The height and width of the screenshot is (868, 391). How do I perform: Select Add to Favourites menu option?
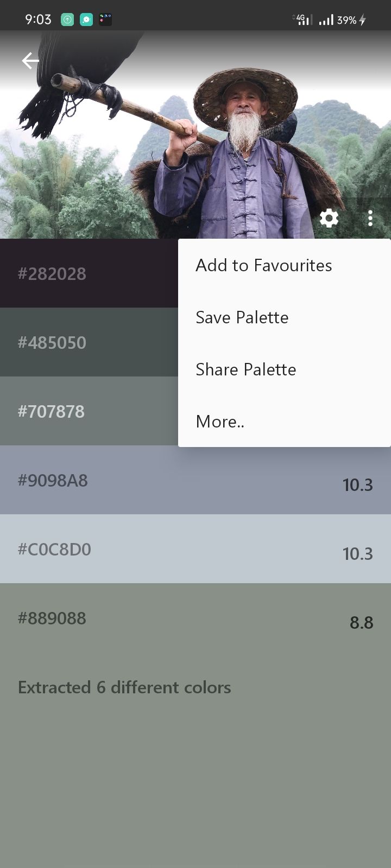(264, 265)
